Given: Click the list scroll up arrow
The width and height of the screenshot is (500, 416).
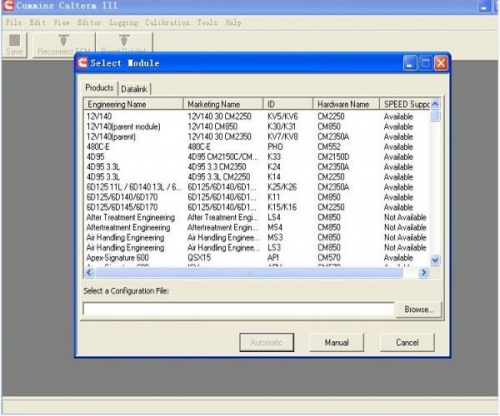Looking at the screenshot, I should [435, 104].
